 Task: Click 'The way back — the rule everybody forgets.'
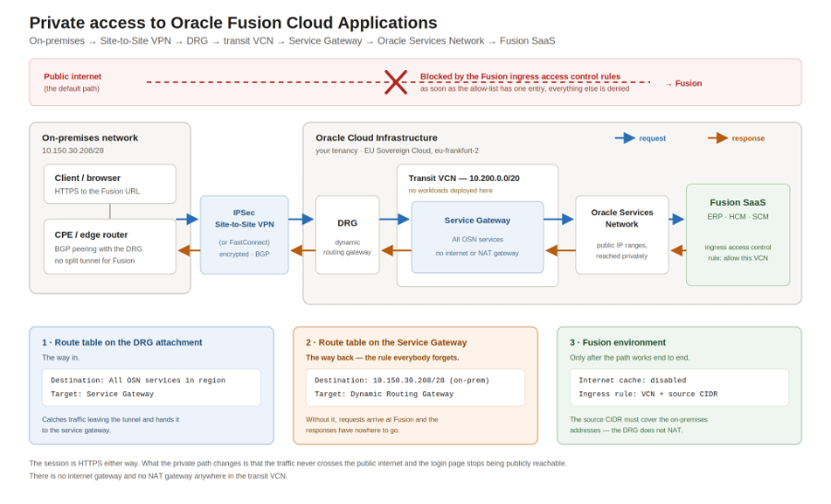click(x=382, y=358)
